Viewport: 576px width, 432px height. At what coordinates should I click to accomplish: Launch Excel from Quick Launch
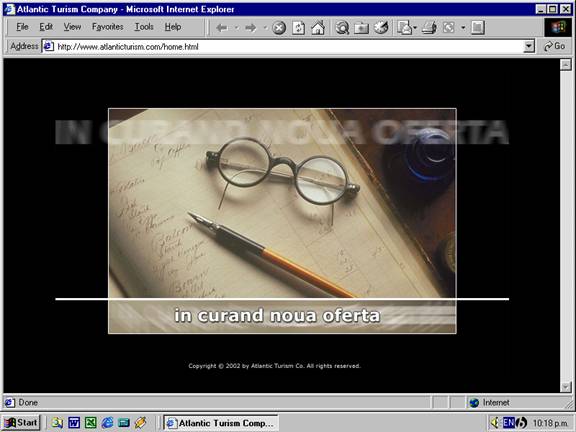pos(90,423)
